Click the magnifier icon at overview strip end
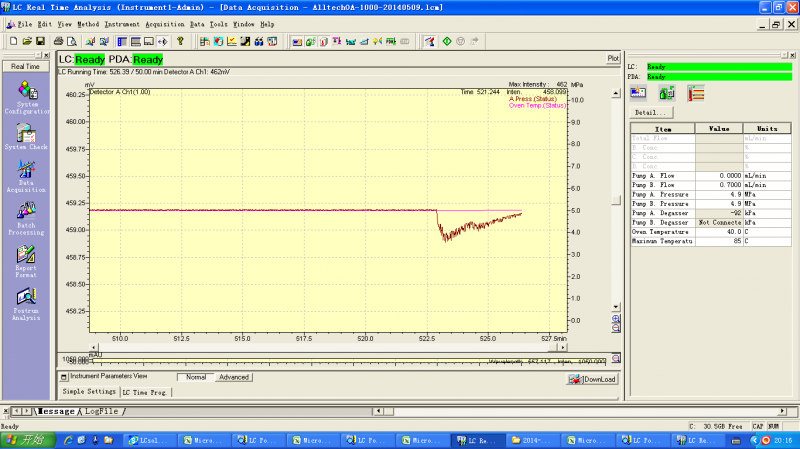Image resolution: width=800 pixels, height=449 pixels. tap(616, 359)
